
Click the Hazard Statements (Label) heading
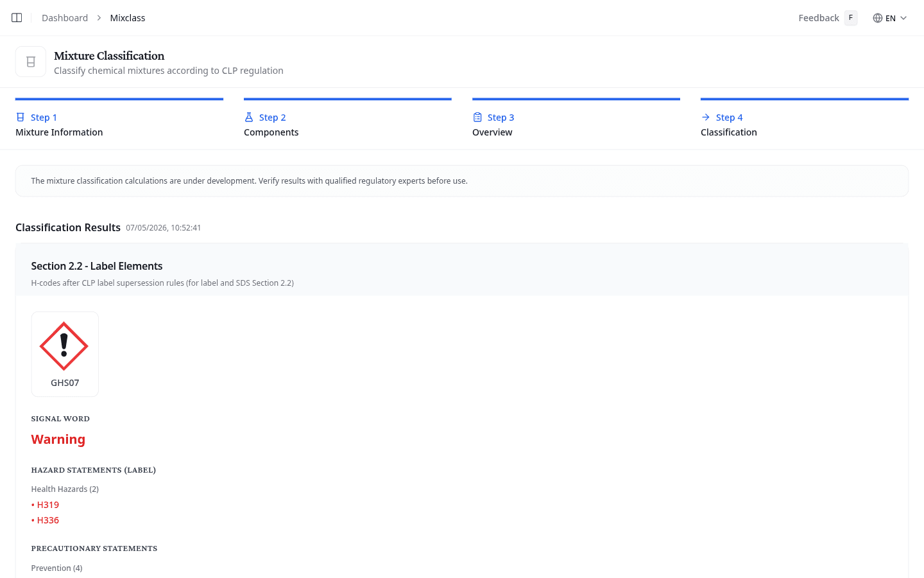pos(94,470)
